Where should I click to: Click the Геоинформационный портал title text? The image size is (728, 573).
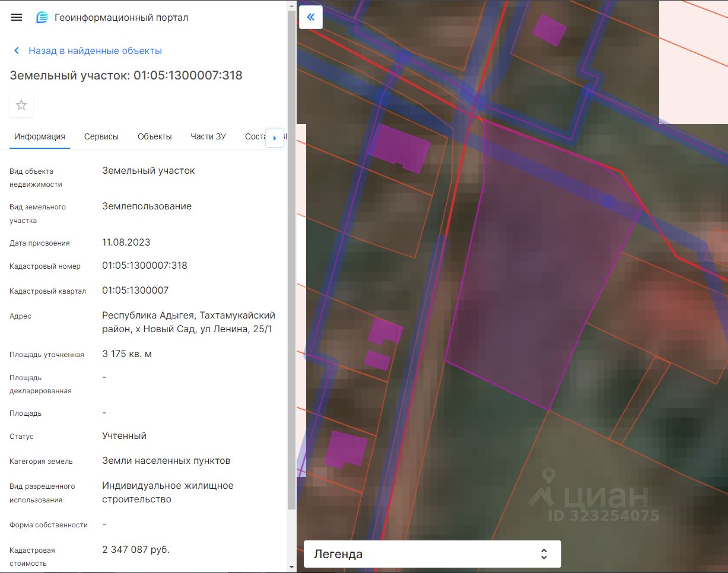tap(121, 18)
